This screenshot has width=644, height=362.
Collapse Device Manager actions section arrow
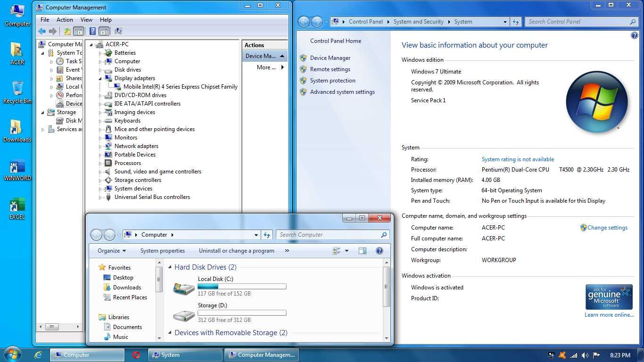(x=282, y=56)
